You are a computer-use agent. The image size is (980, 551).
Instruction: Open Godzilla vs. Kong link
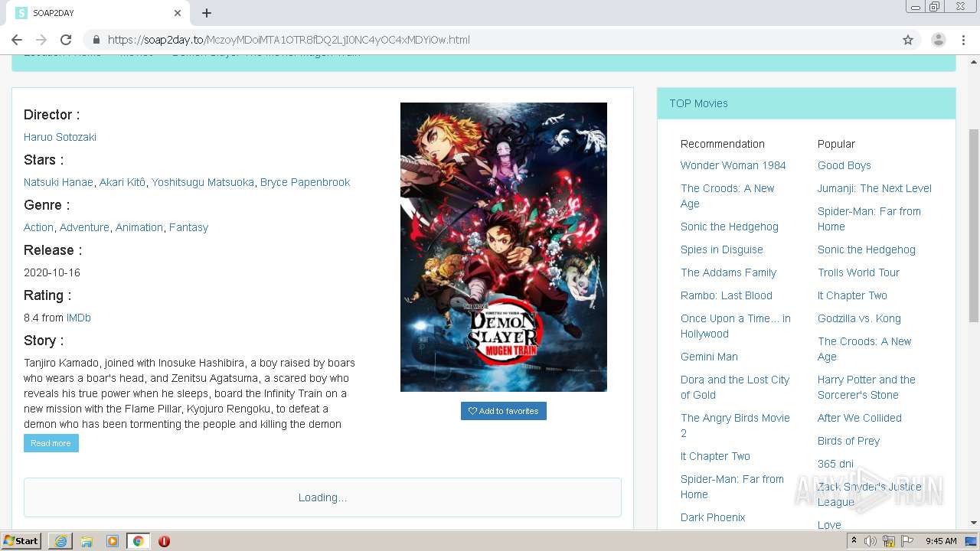[859, 318]
